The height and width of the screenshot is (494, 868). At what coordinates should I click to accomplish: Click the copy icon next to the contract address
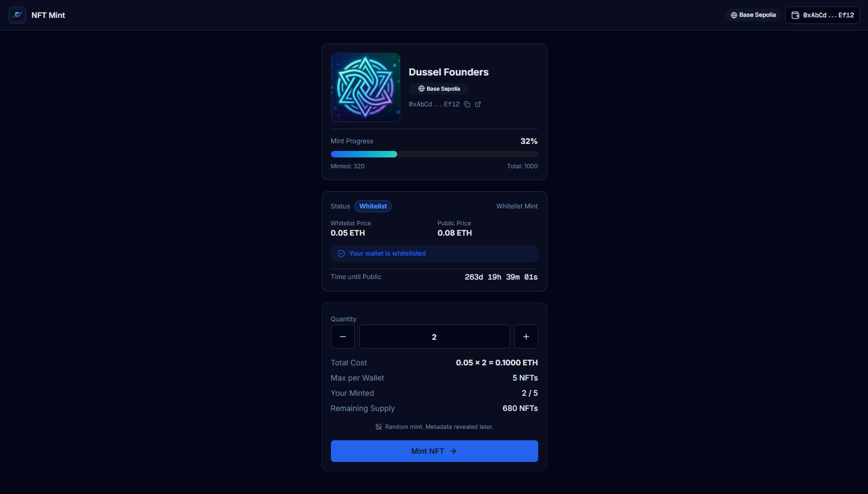468,104
